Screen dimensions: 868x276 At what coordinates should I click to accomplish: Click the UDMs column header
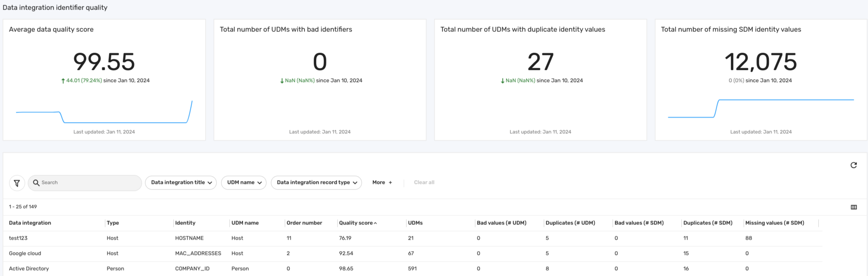pyautogui.click(x=415, y=223)
